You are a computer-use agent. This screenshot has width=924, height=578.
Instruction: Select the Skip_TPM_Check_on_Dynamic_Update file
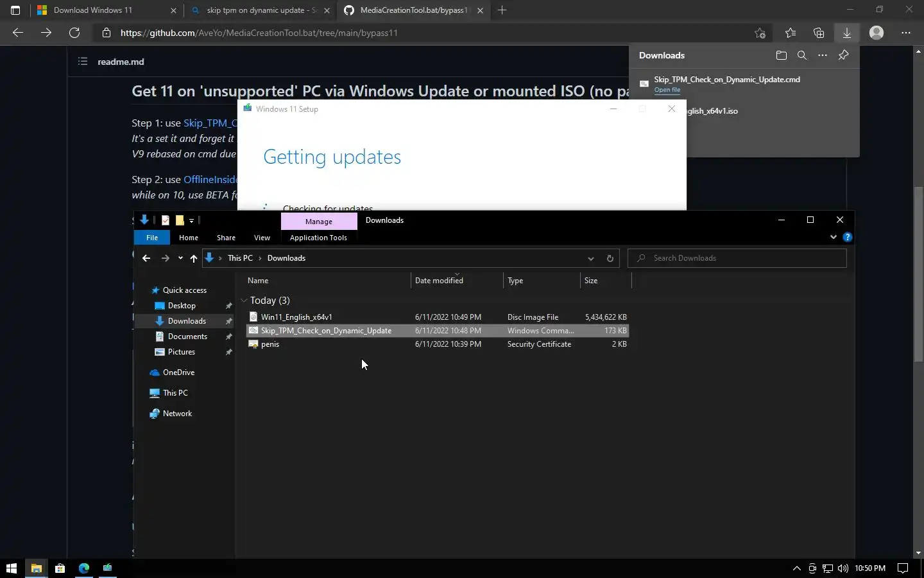(438, 331)
